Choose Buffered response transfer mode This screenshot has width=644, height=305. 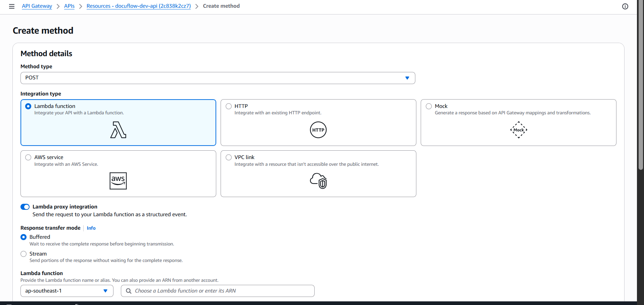24,237
